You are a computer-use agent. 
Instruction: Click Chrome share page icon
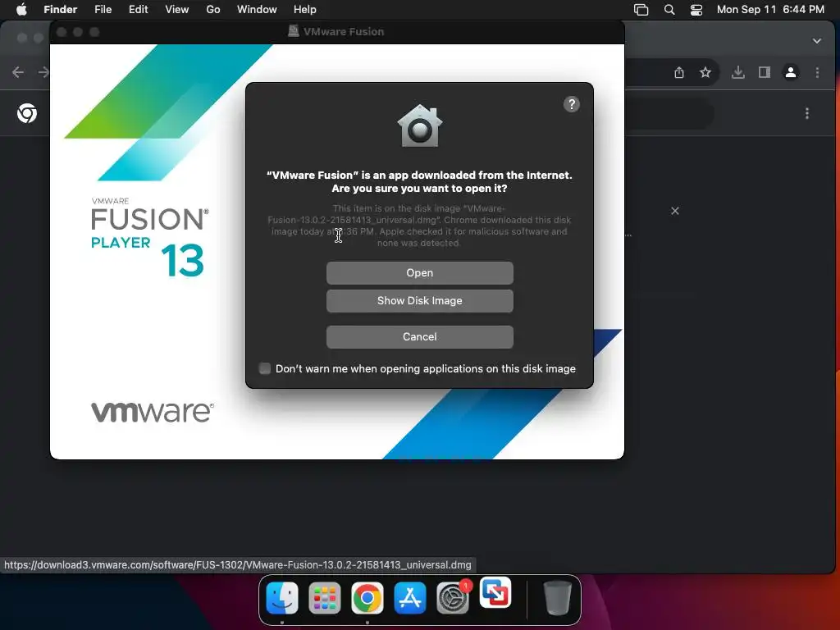(679, 72)
